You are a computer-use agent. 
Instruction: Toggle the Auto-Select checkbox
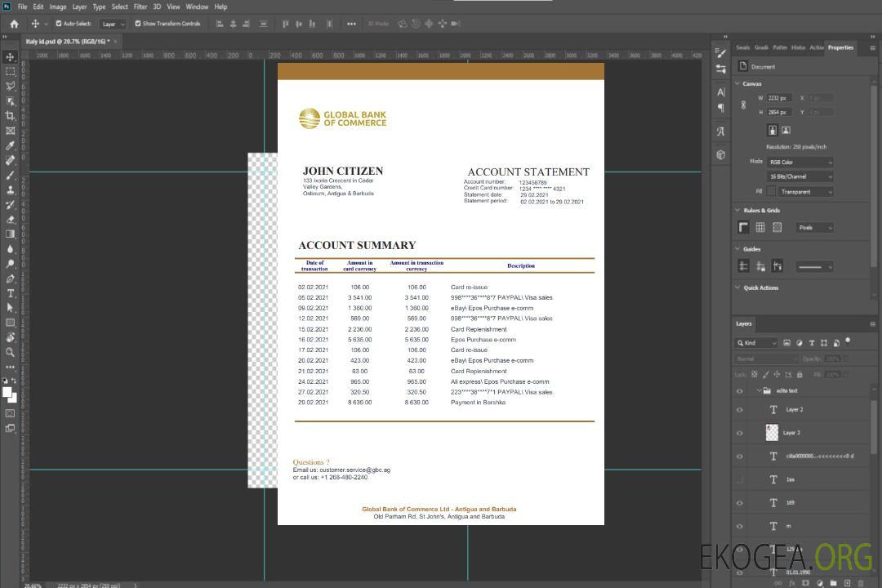click(59, 24)
